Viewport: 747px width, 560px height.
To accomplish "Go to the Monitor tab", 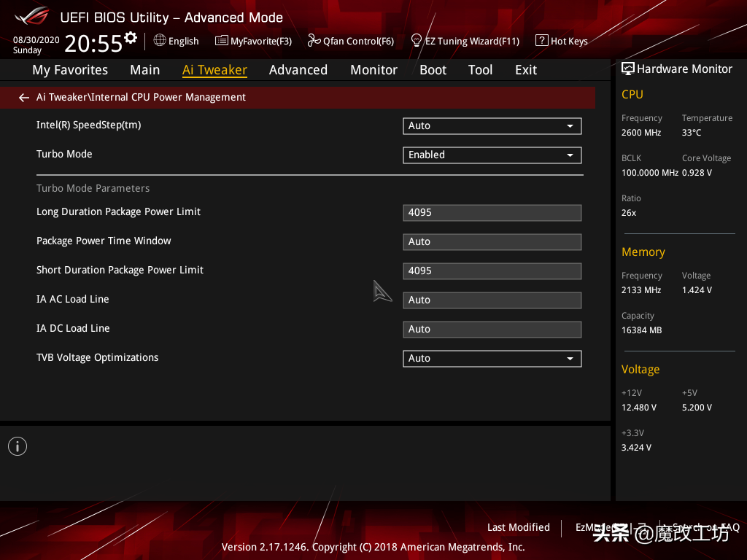I will click(x=373, y=70).
